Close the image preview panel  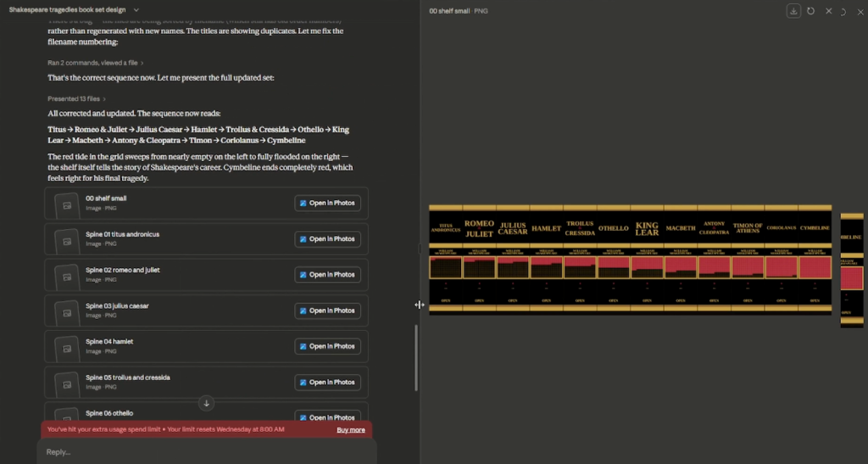829,11
